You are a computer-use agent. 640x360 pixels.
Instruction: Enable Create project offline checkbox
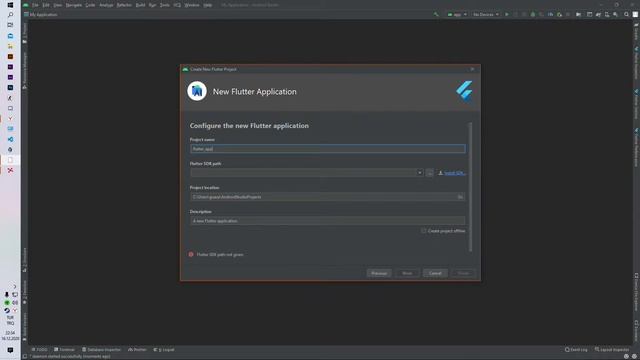click(x=424, y=231)
